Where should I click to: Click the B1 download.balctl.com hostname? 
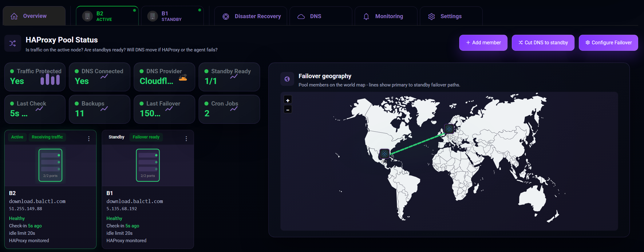(x=135, y=201)
